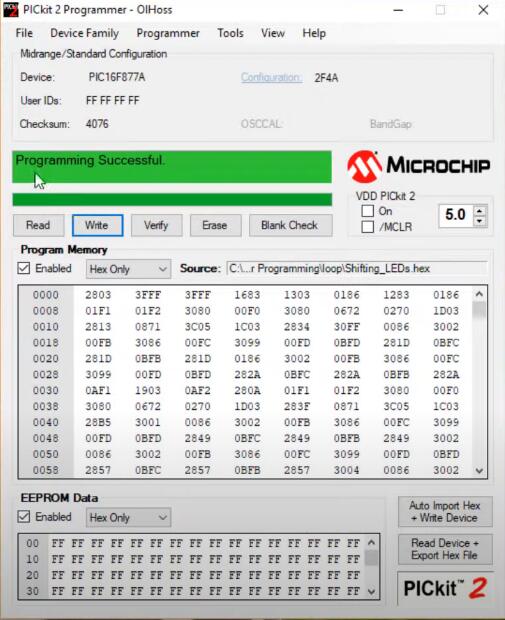Click the Microchip logo
This screenshot has height=620, width=505.
tap(418, 166)
